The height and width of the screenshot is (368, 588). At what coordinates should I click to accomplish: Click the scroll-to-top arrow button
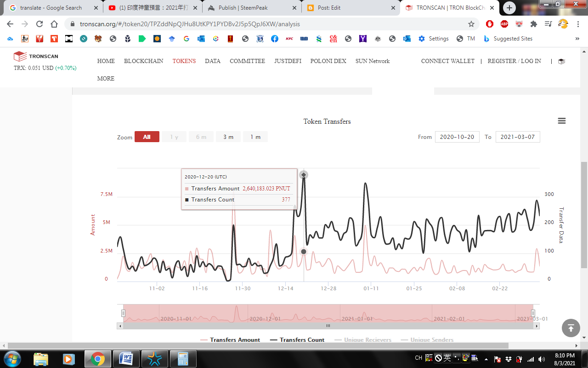(571, 328)
